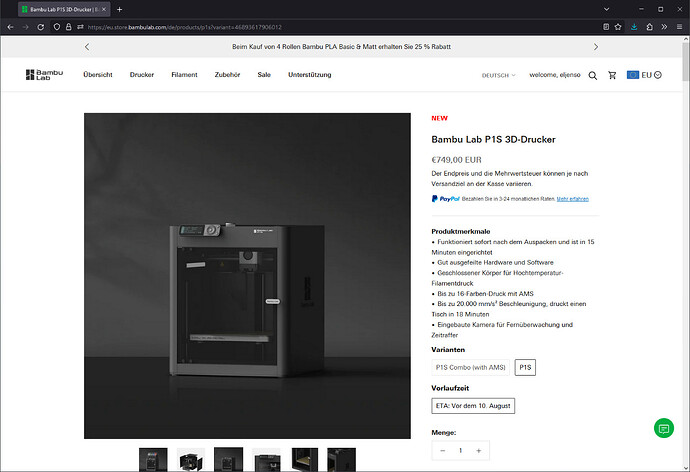This screenshot has height=472, width=690.
Task: Open the Sale menu
Action: pyautogui.click(x=264, y=75)
